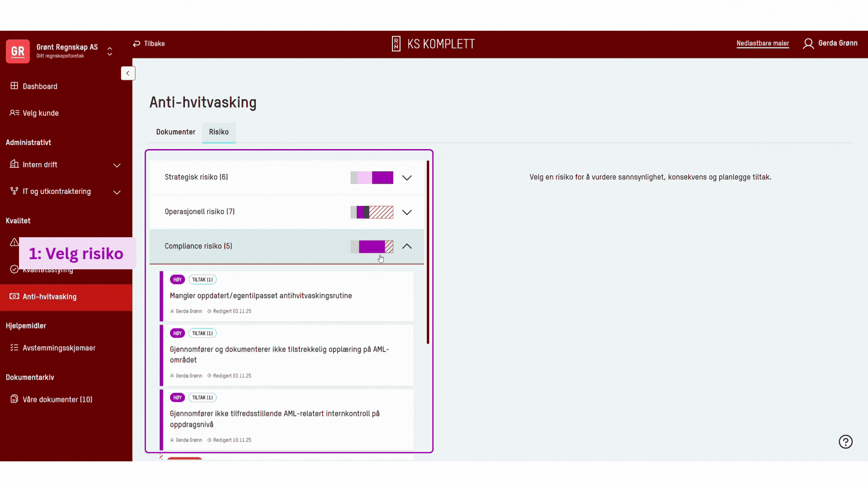Viewport: 868px width, 488px height.
Task: Click the Dashboard grid icon
Action: pos(14,86)
